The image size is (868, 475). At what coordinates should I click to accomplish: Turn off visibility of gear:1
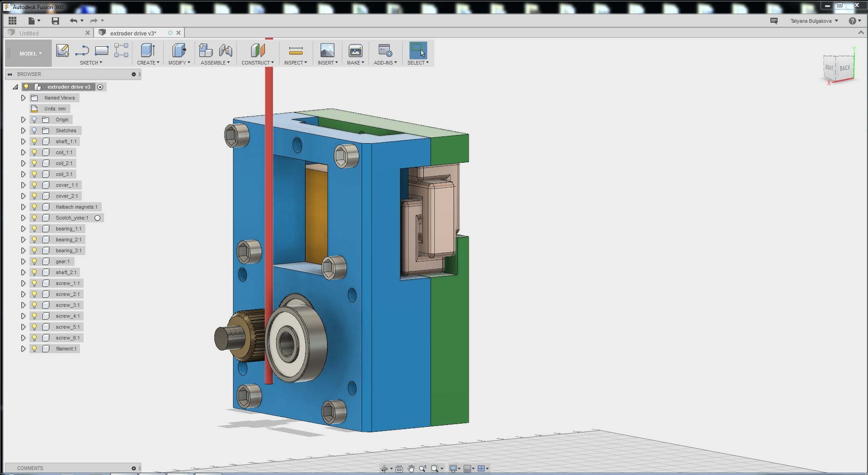tap(35, 261)
